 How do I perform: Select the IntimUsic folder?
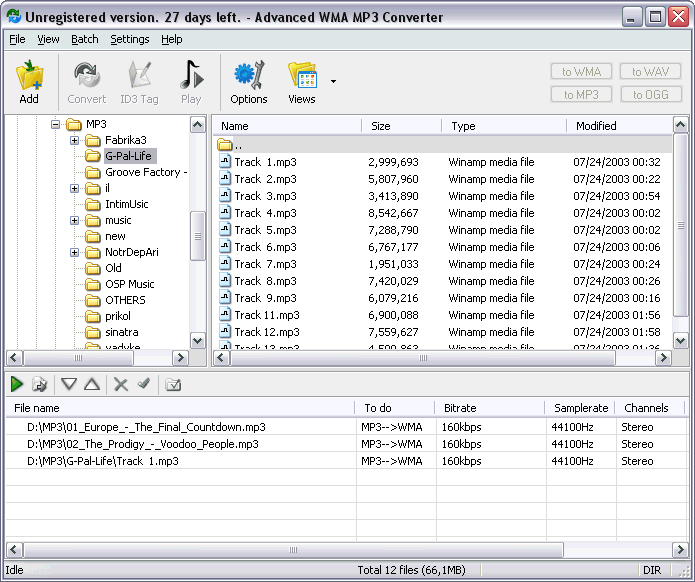(127, 204)
